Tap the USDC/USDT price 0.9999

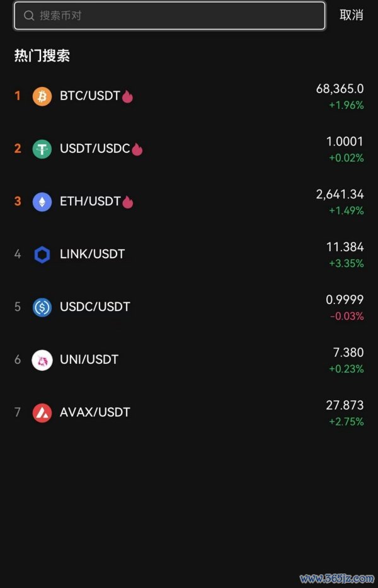coord(345,300)
